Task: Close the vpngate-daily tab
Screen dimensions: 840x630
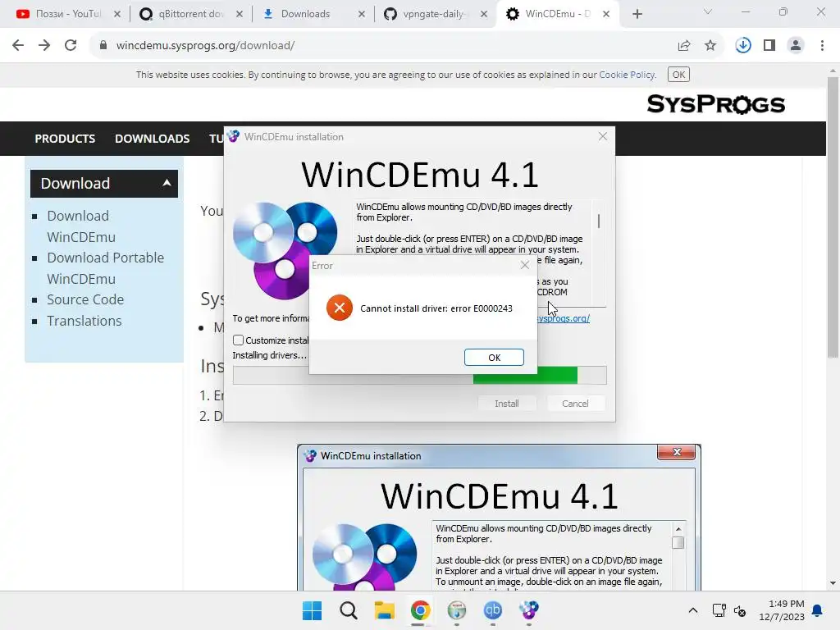Action: pyautogui.click(x=484, y=15)
